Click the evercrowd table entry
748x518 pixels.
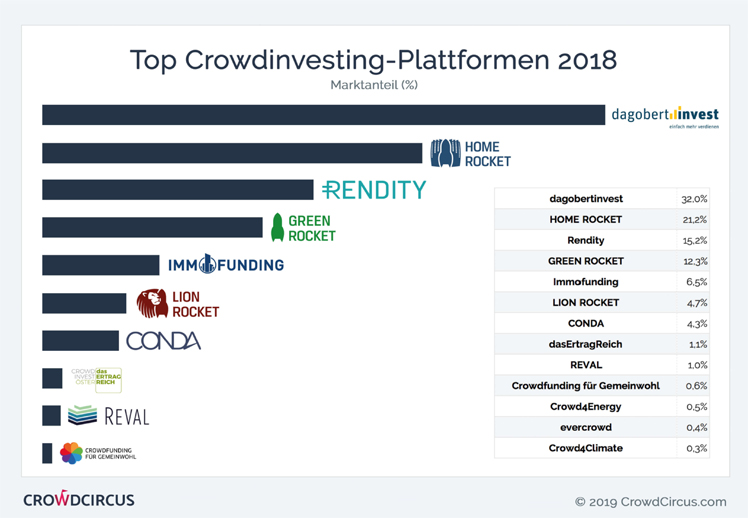tap(586, 428)
